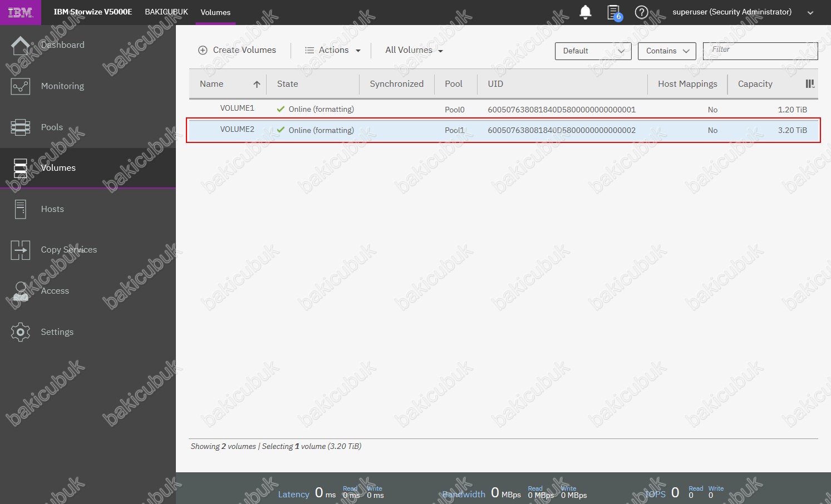Click the Volumes sidebar icon
The width and height of the screenshot is (831, 504).
[21, 168]
